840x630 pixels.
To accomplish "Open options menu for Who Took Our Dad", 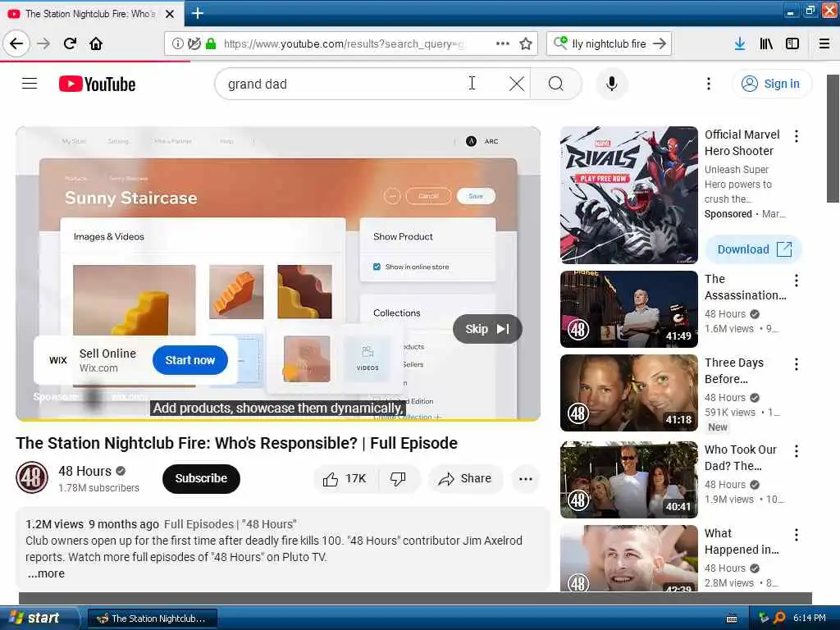I will coord(797,451).
